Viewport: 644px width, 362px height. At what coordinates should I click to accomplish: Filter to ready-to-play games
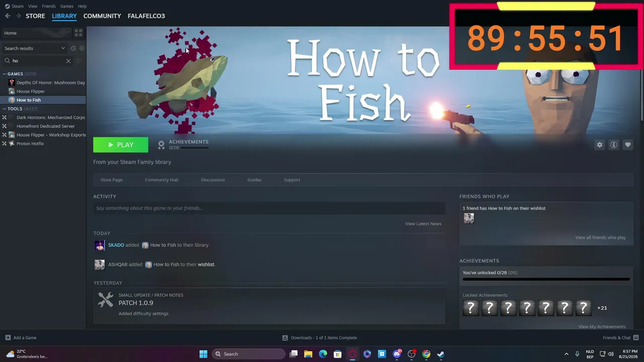coord(82,48)
